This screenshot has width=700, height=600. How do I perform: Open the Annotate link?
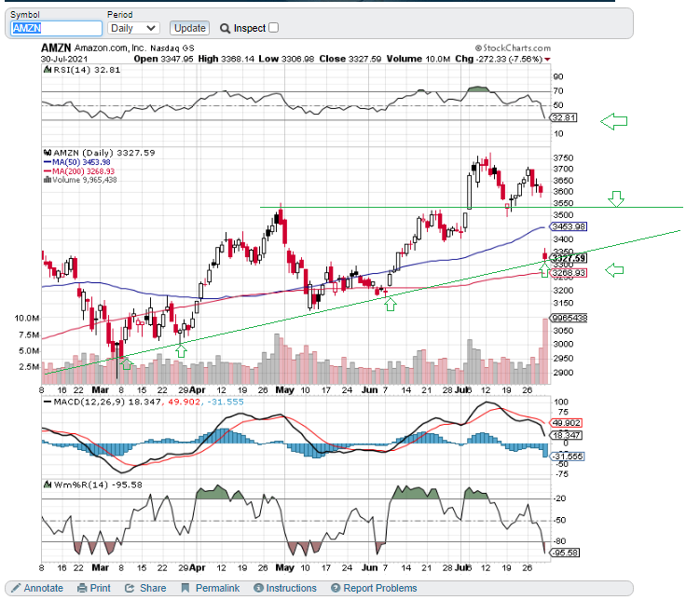(x=43, y=588)
